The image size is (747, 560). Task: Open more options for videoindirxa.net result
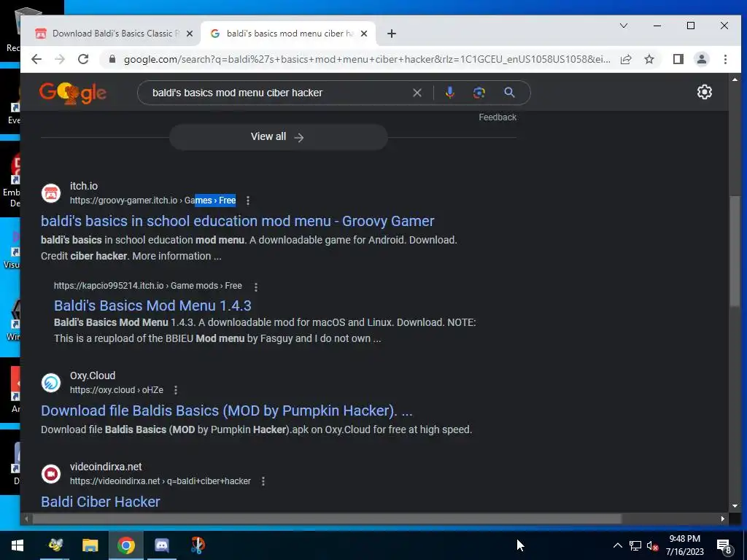pyautogui.click(x=263, y=481)
